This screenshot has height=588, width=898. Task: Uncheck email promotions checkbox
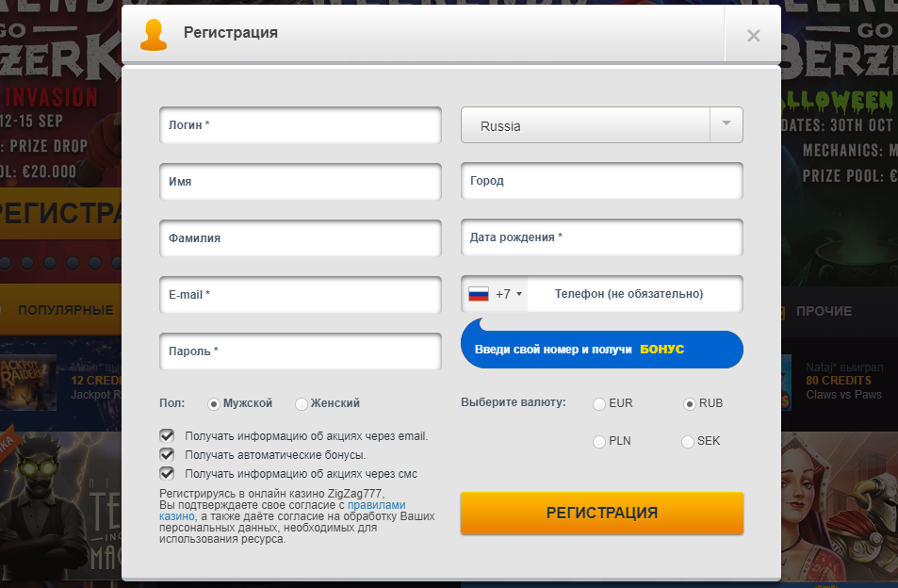pos(168,435)
